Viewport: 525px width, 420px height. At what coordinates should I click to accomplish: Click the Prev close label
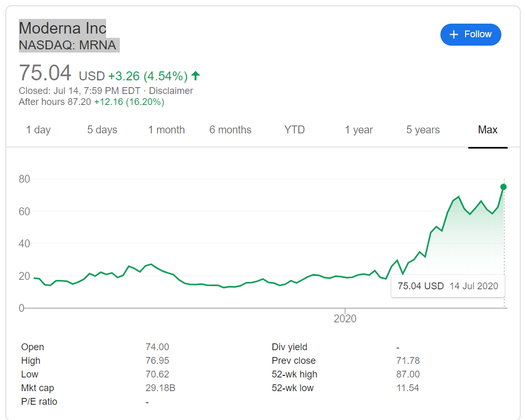[x=294, y=361]
